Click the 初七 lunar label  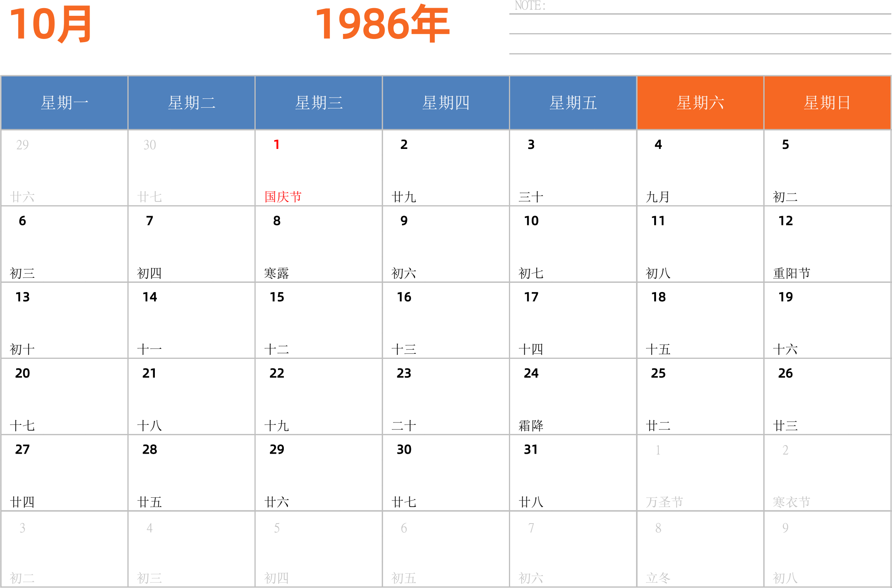pos(531,273)
